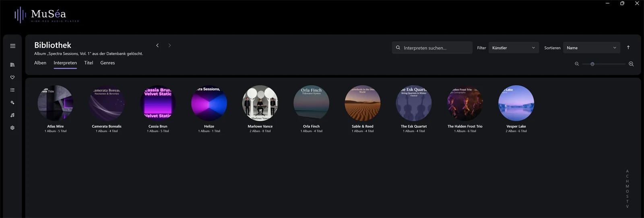Click the zoom in magnifier icon
The height and width of the screenshot is (218, 644).
point(631,64)
